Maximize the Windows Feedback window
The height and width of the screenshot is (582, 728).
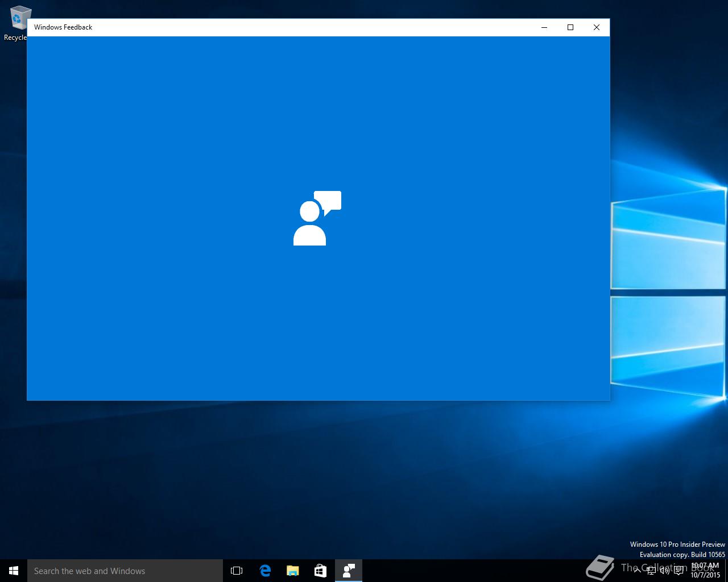pos(570,27)
